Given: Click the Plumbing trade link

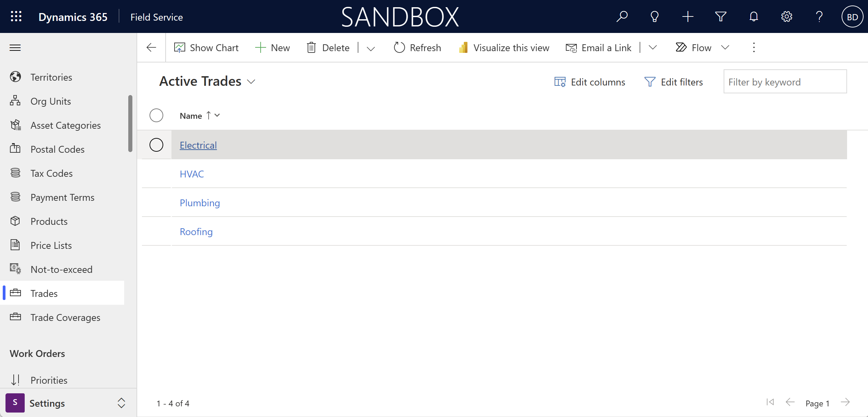Looking at the screenshot, I should pyautogui.click(x=199, y=203).
